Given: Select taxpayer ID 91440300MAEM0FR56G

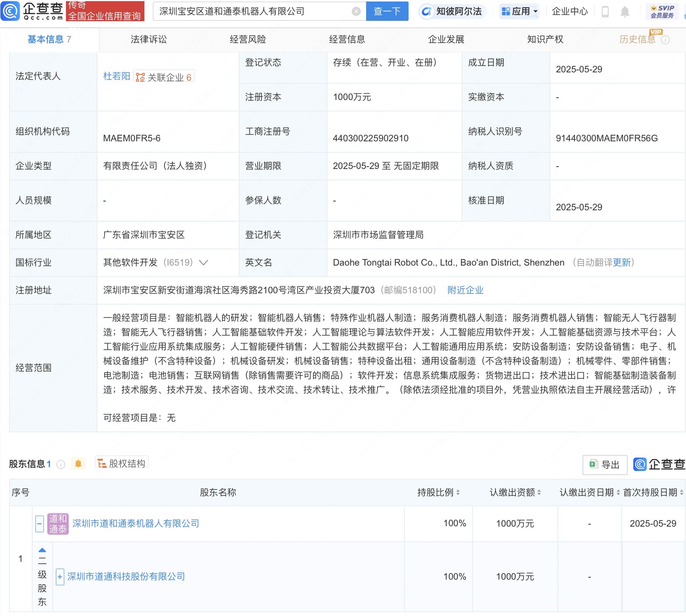Looking at the screenshot, I should 607,138.
